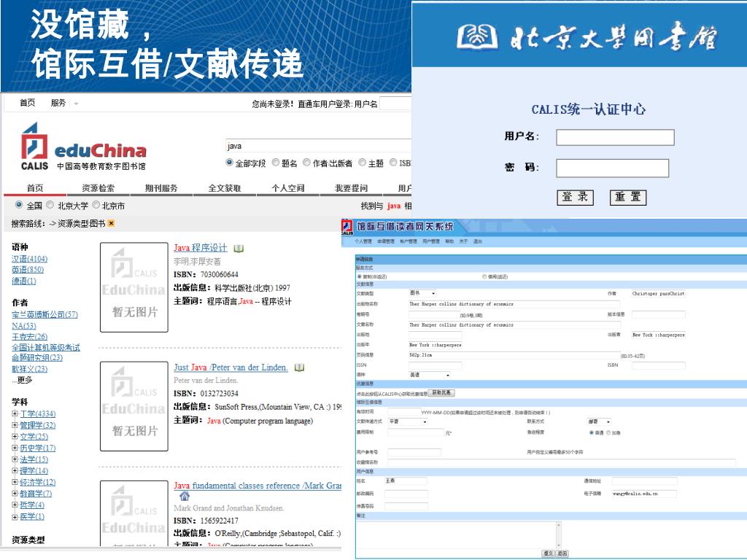This screenshot has height=560, width=747.
Task: Click the book icon beside Just Java
Action: 299,367
